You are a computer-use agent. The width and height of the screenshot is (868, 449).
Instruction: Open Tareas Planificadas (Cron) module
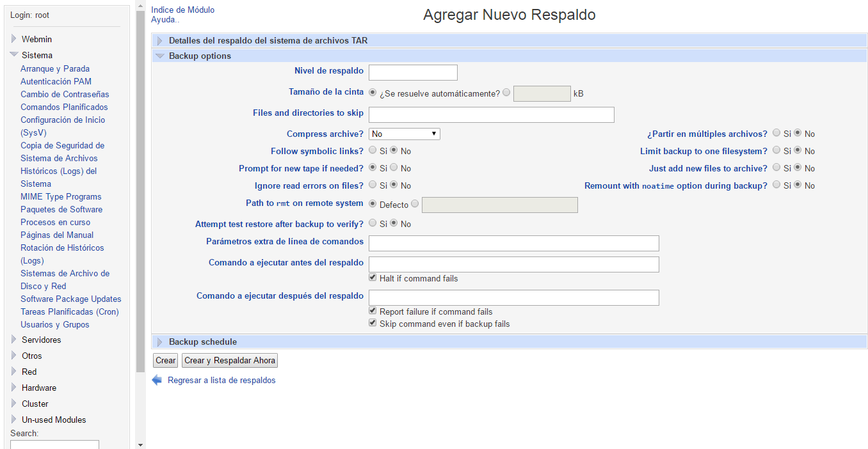tap(69, 311)
